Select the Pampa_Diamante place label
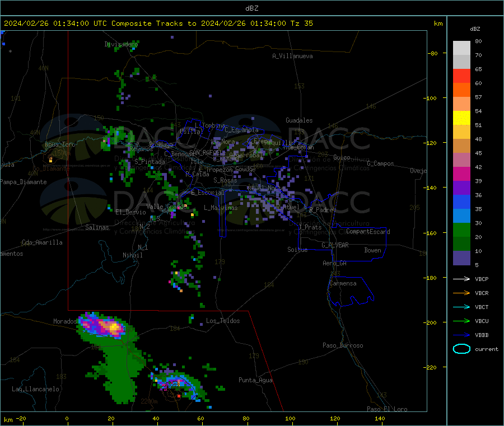Screen dimensions: 504x426 click(24, 182)
